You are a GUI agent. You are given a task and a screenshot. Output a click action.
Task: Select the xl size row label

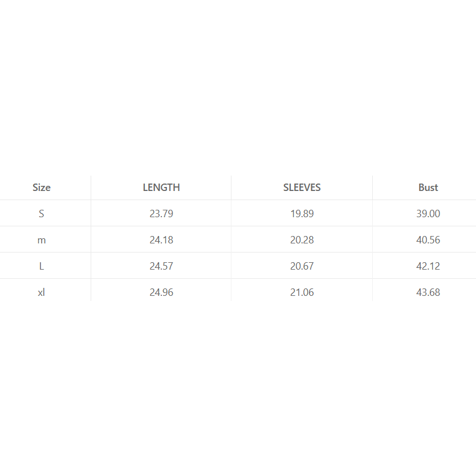point(42,292)
